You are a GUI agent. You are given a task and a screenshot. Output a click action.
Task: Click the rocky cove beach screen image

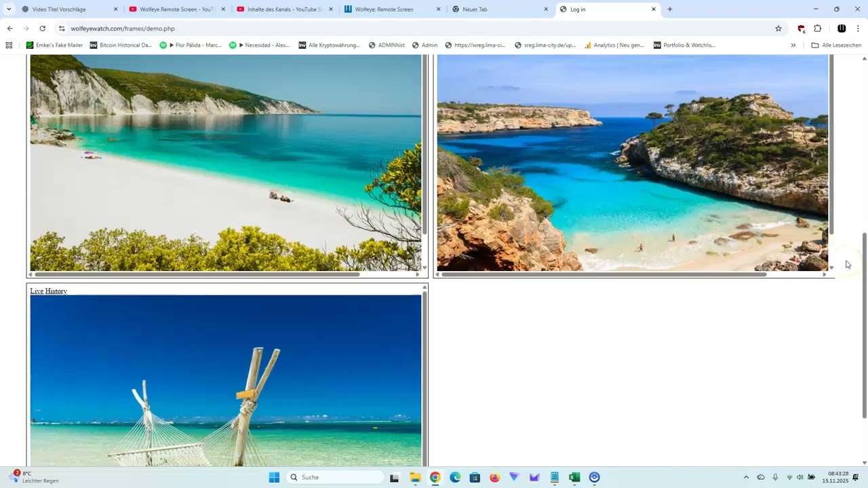click(633, 163)
